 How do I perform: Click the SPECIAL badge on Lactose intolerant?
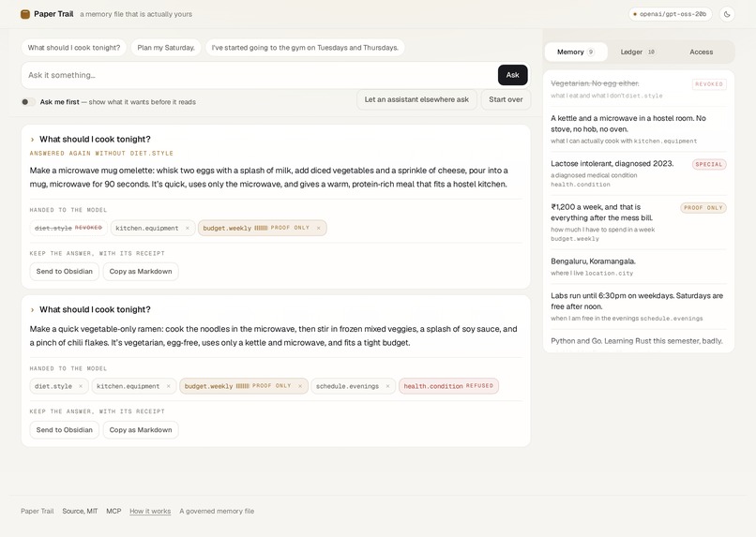point(709,164)
